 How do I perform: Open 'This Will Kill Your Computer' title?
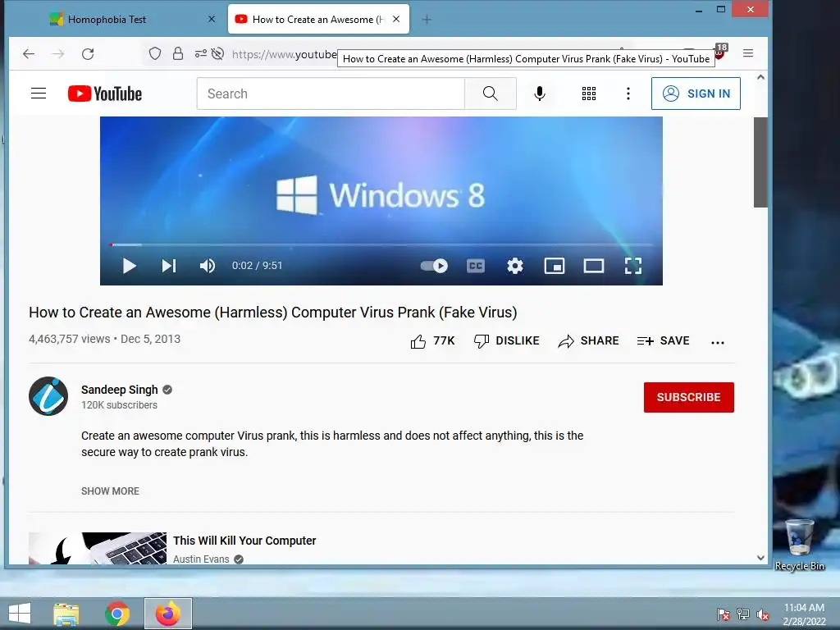pos(244,541)
